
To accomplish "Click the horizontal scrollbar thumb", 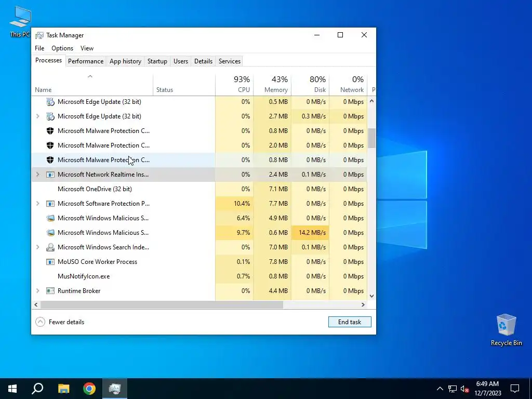I will (x=162, y=304).
